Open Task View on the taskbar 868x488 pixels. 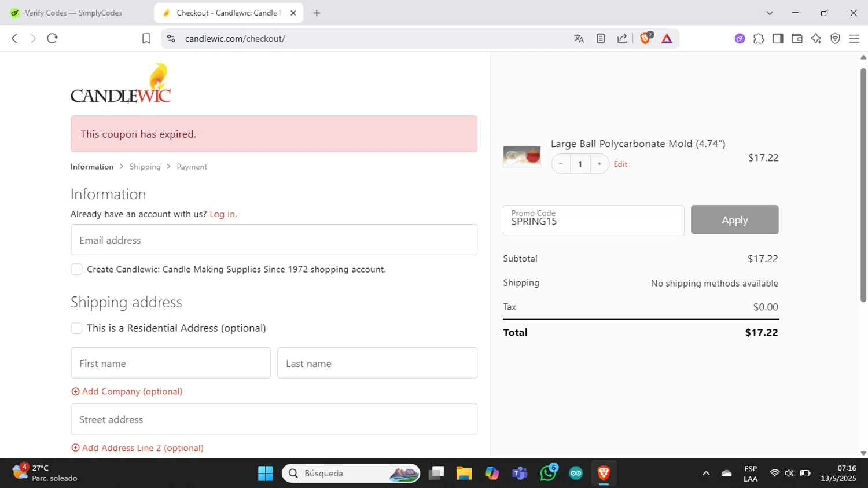pos(436,474)
